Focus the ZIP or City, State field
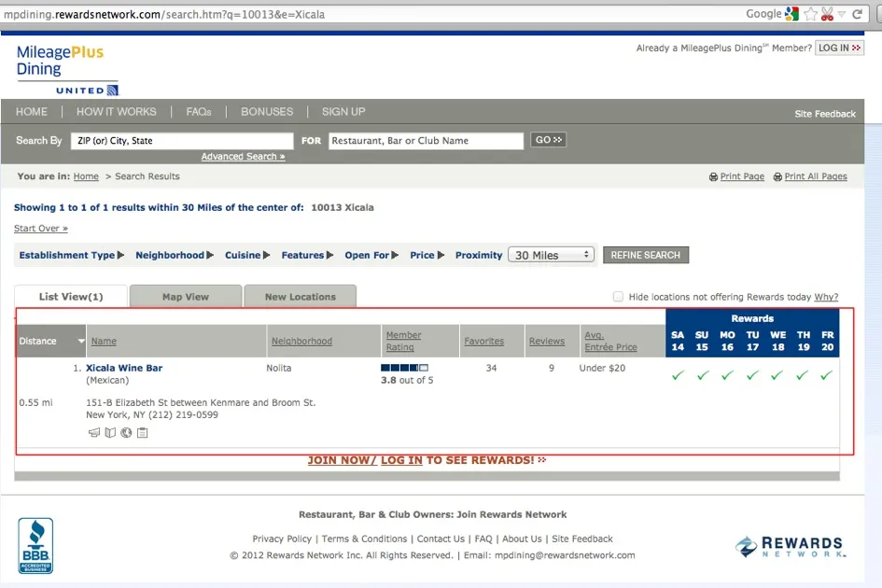Screen dimensions: 882x588 [182, 141]
